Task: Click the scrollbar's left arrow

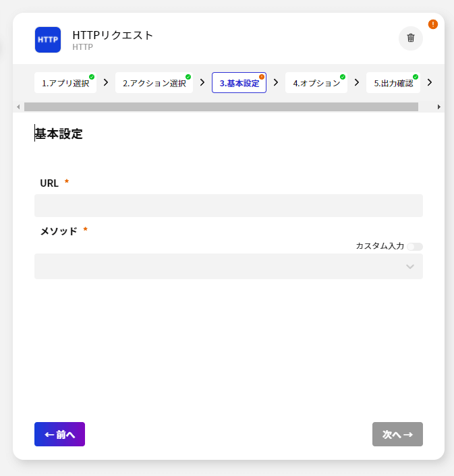Action: [x=18, y=107]
